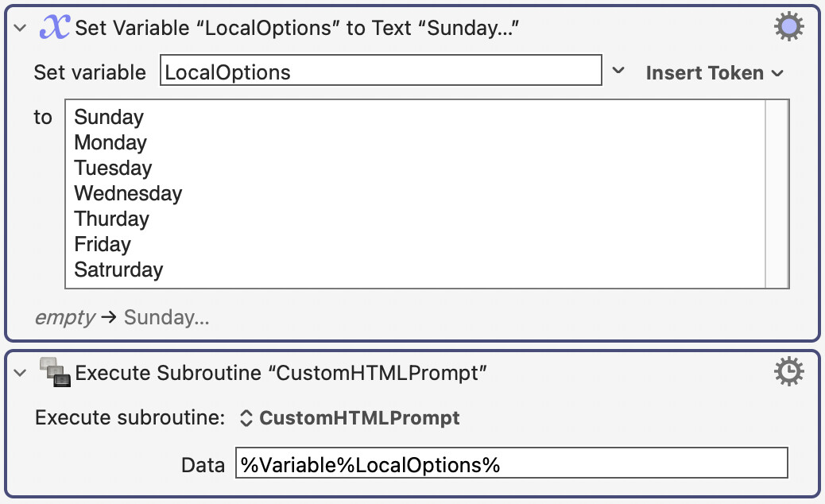Select the Execute Subroutine action title
Image resolution: width=825 pixels, height=504 pixels.
click(x=281, y=373)
